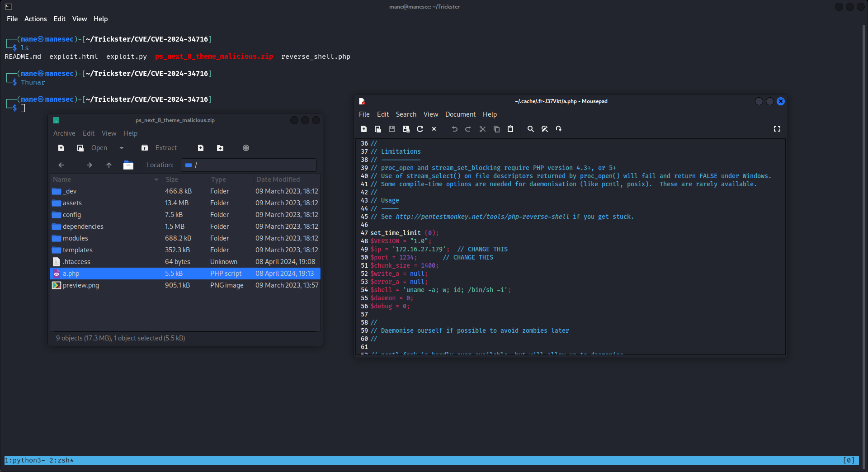Sort archive list by Size column
The width and height of the screenshot is (868, 472).
pos(185,179)
